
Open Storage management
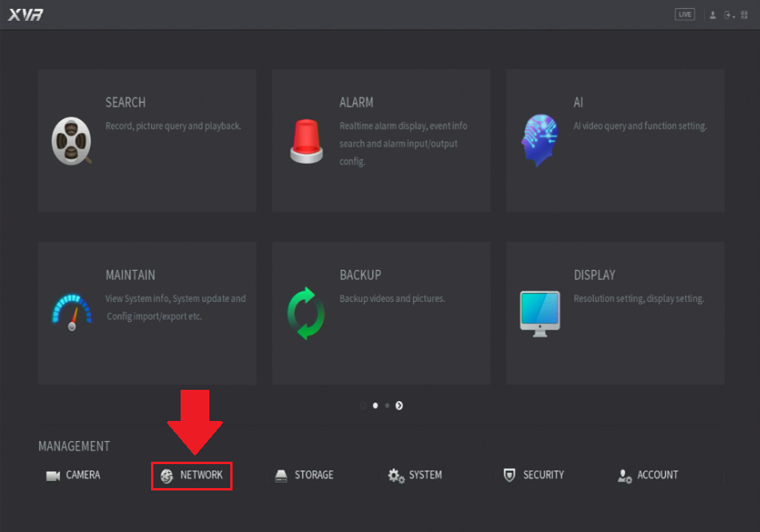(304, 475)
